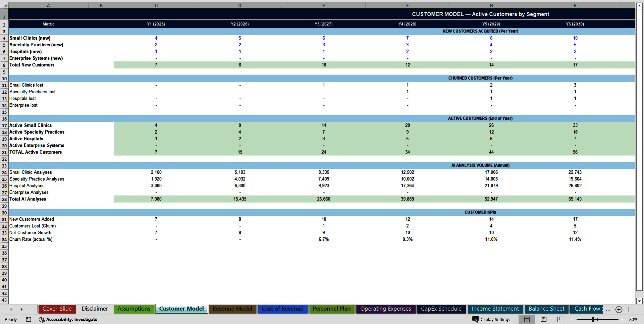Open Page Layout view from status bar
644x324 pixels.
pos(543,319)
